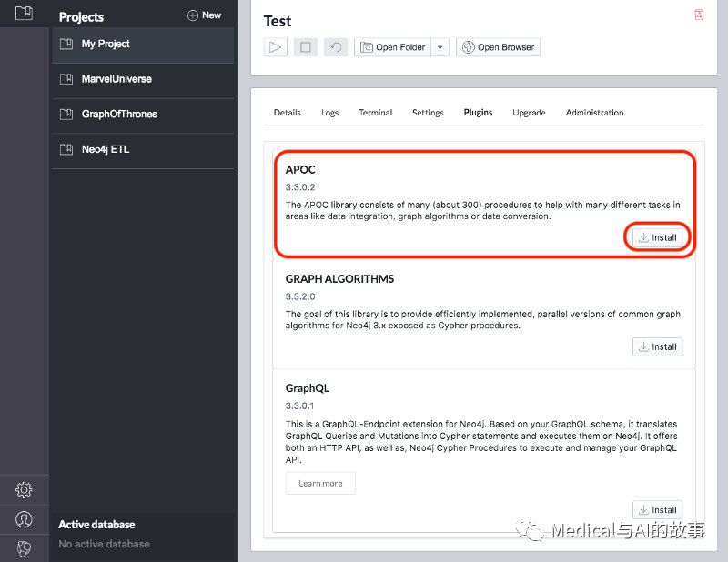Click the MarvelUniverse book icon
728x562 pixels.
pos(66,79)
